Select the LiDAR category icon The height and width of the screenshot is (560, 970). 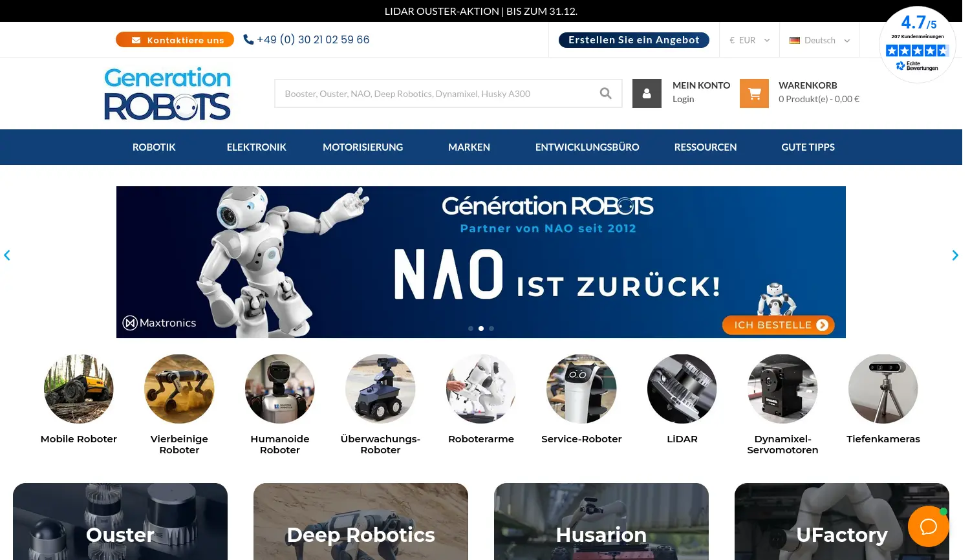(682, 389)
